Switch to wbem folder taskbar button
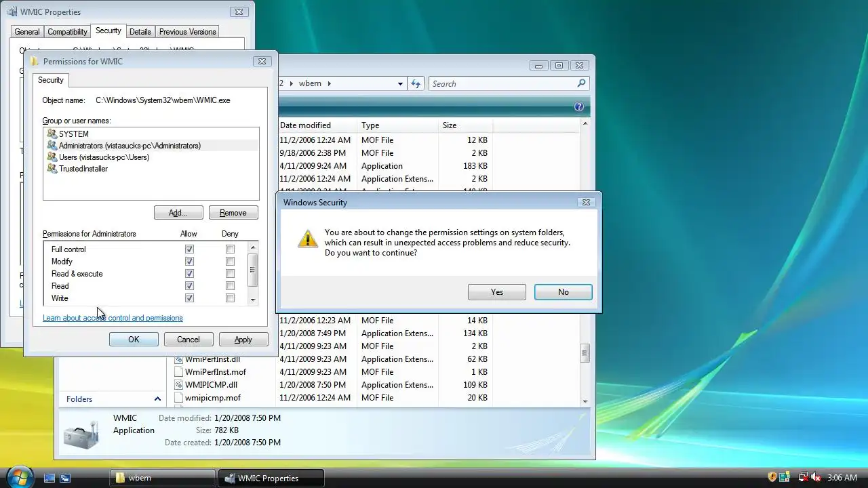This screenshot has width=868, height=488. (162, 478)
